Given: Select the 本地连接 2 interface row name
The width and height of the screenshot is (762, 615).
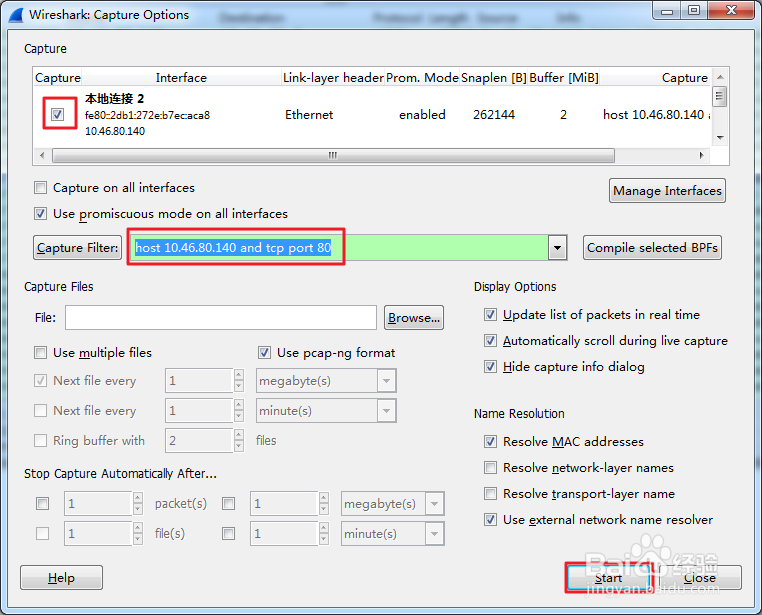Looking at the screenshot, I should click(x=115, y=99).
